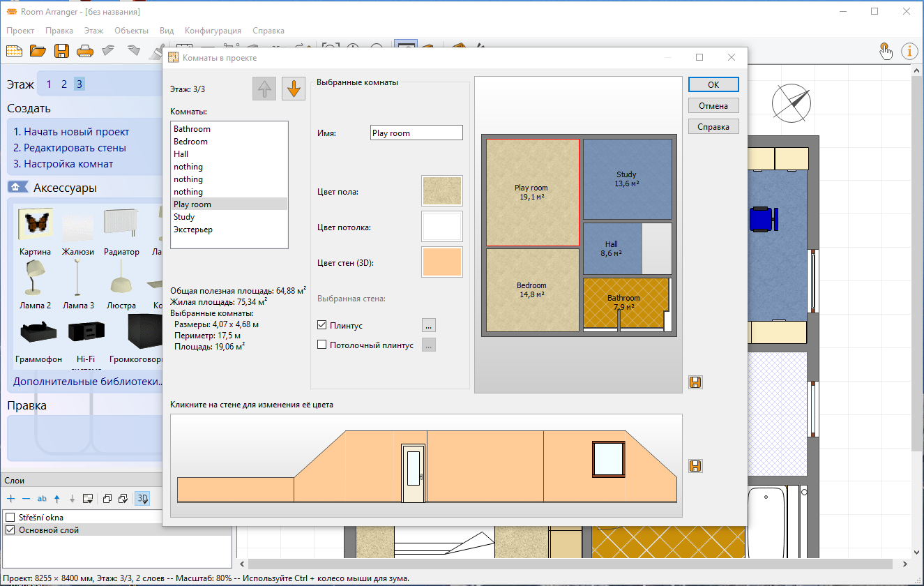Click 'Начать новый проект' link
The height and width of the screenshot is (586, 924).
point(71,131)
